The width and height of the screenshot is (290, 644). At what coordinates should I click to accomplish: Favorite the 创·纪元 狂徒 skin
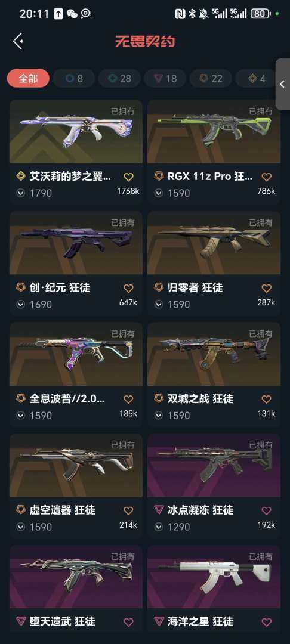point(128,288)
